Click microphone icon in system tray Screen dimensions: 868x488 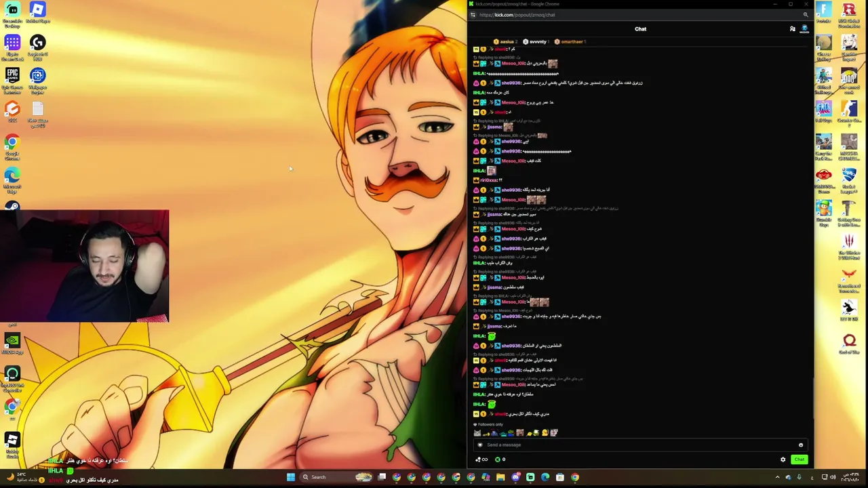[799, 477]
